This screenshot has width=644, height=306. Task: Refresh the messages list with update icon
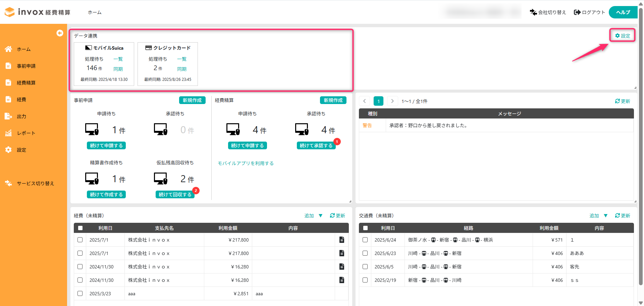622,101
